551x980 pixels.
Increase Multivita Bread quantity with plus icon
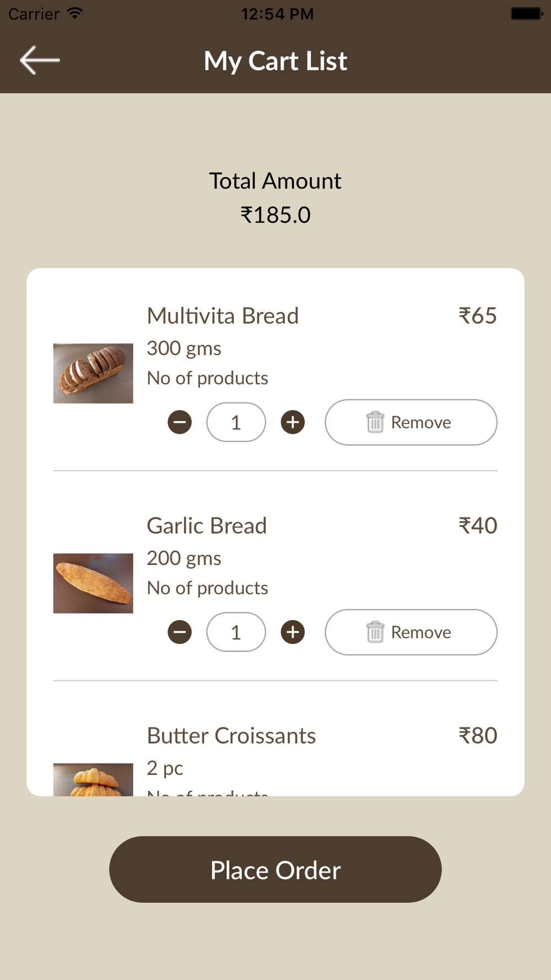[x=293, y=422]
